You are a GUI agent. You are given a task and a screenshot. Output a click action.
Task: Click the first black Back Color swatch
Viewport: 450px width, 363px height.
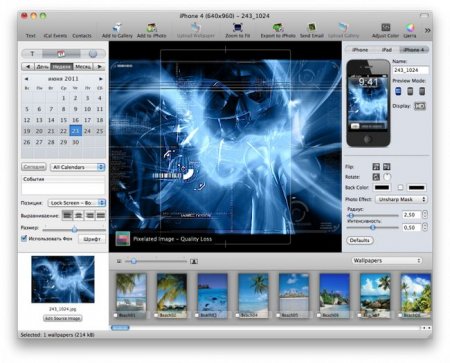[x=382, y=187]
